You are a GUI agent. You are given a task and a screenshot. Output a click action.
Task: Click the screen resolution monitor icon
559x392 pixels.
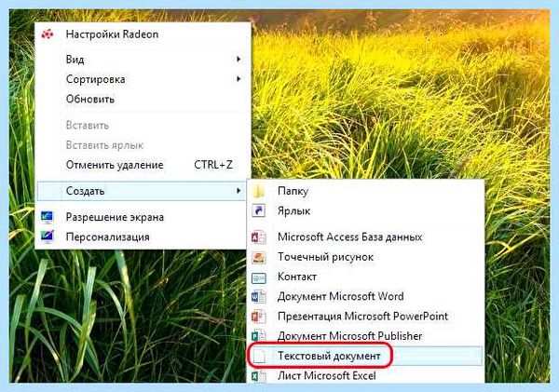(48, 217)
